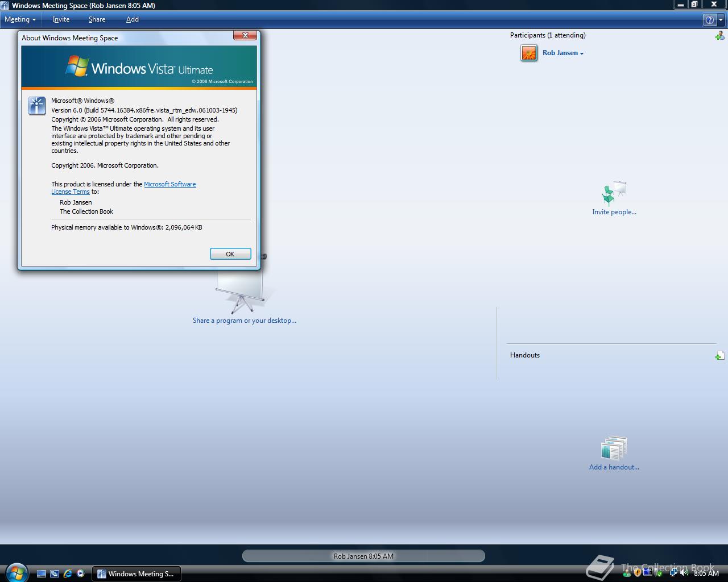Click the Help question mark icon
Image resolution: width=728 pixels, height=582 pixels.
coord(710,20)
